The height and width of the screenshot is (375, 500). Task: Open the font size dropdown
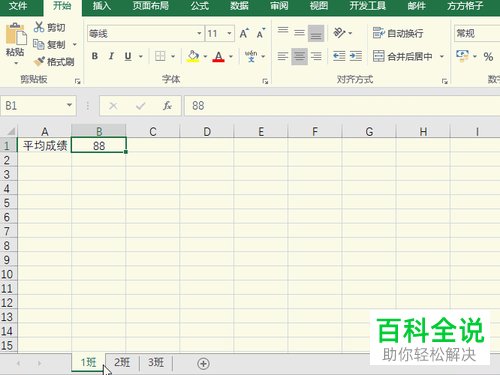pos(229,33)
